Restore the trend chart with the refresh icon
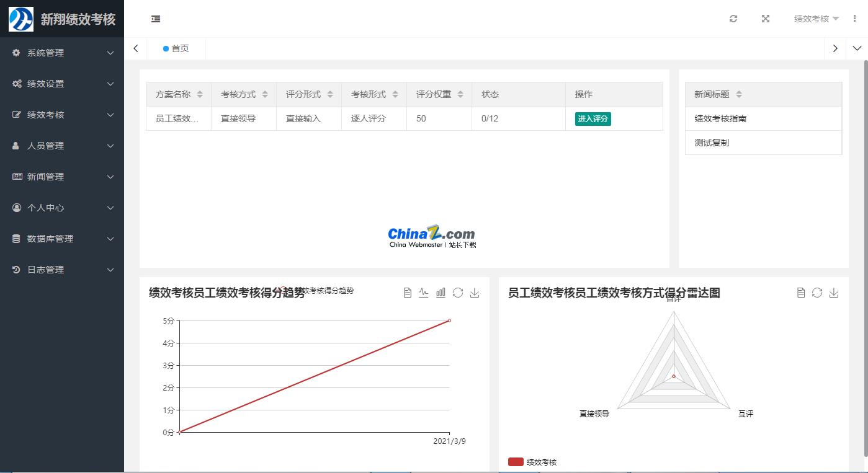 [458, 293]
